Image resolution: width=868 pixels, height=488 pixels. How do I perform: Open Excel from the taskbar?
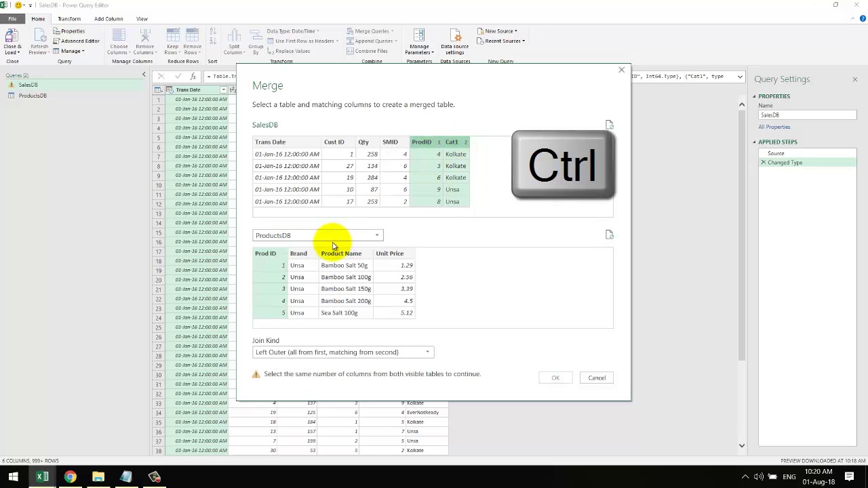pyautogui.click(x=42, y=476)
